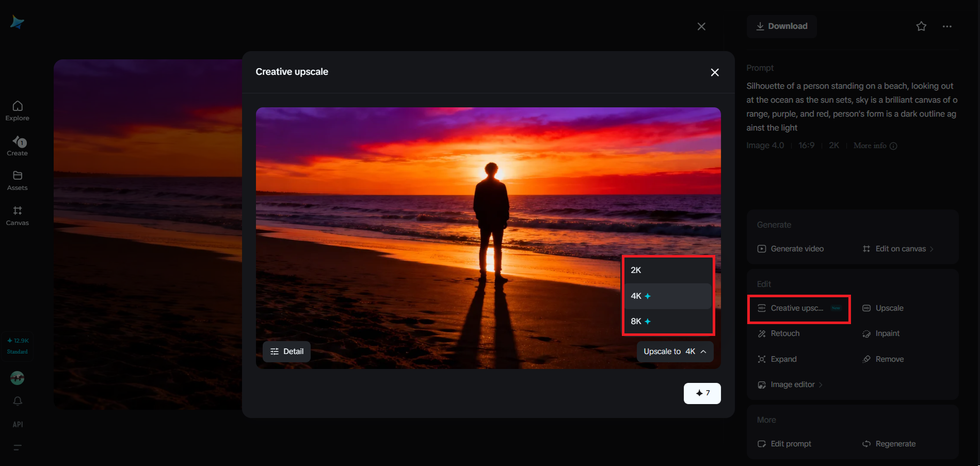Open the Detail adjustment sliders
This screenshot has width=980, height=466.
tap(286, 351)
